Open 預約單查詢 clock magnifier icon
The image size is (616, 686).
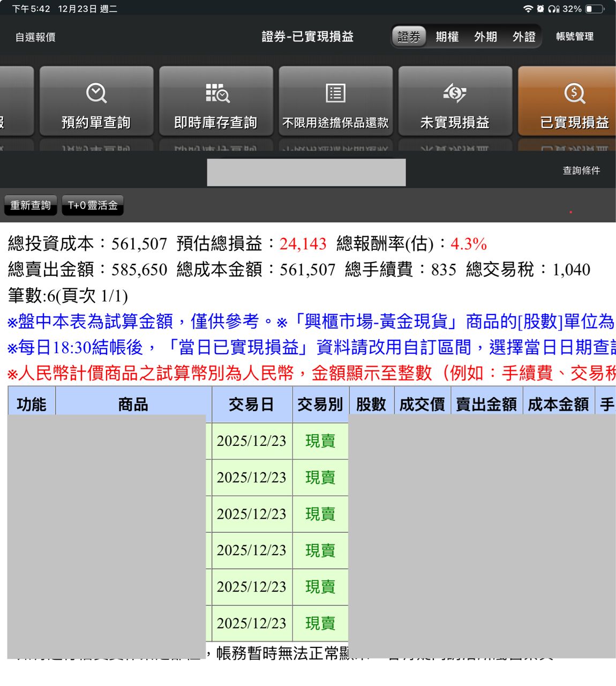point(96,93)
